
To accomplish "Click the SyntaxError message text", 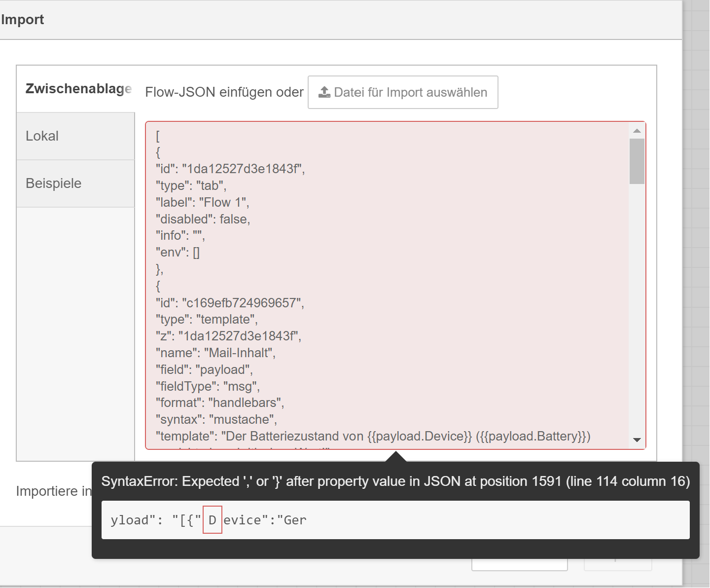I will 395,481.
